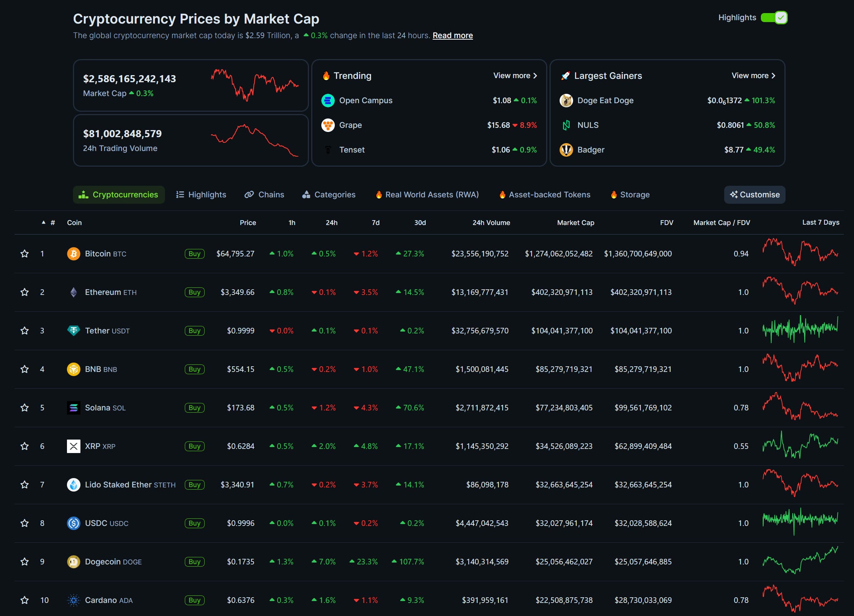Click the Dogecoin logo icon
This screenshot has height=616, width=854.
point(73,561)
